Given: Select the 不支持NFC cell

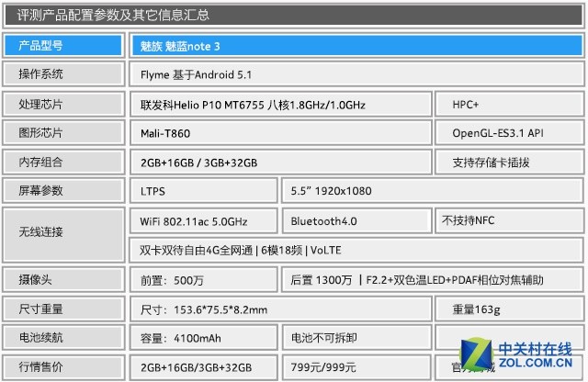Looking at the screenshot, I should pos(510,221).
